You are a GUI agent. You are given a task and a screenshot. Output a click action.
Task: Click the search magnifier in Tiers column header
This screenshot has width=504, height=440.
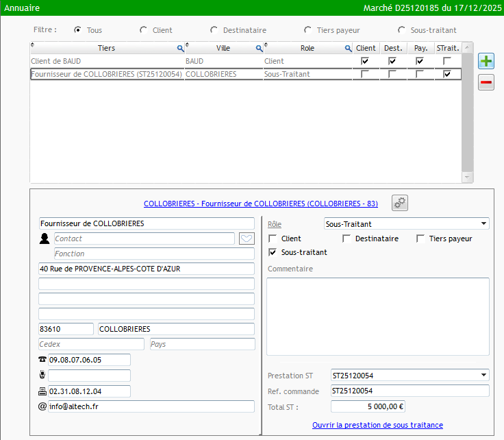coord(181,49)
